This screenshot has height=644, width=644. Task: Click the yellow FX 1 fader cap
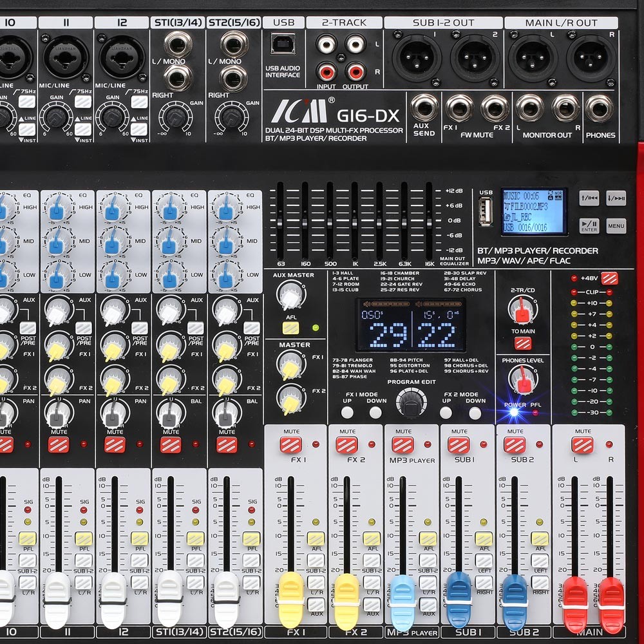coord(291,600)
